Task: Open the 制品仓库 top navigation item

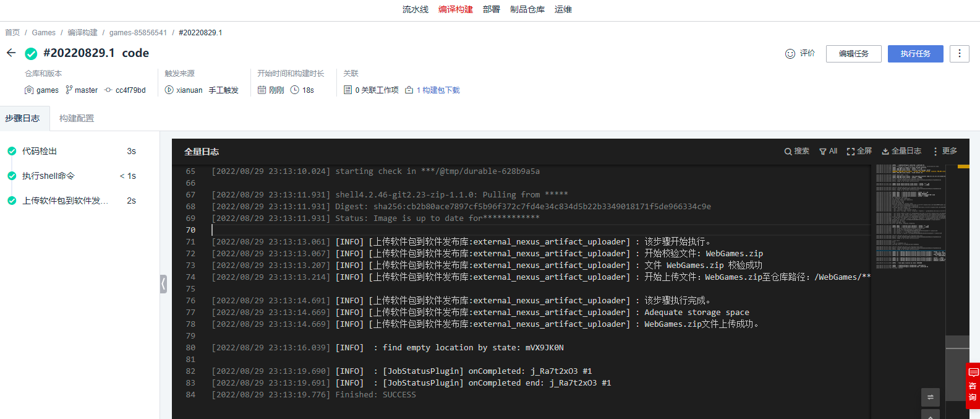Action: 527,9
